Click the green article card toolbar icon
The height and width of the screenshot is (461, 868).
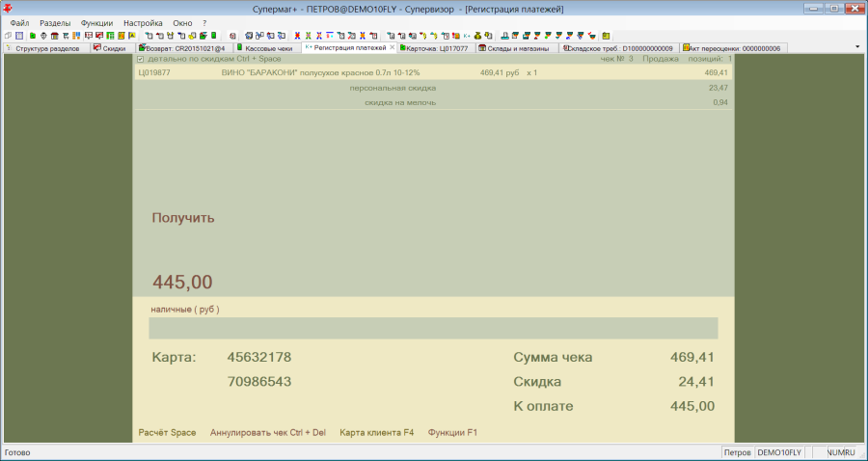pos(33,36)
